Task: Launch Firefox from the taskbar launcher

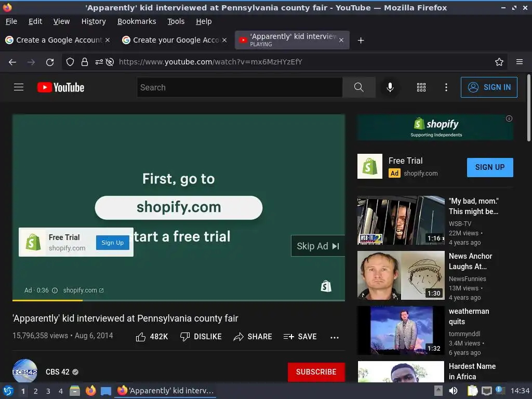Action: (90, 391)
